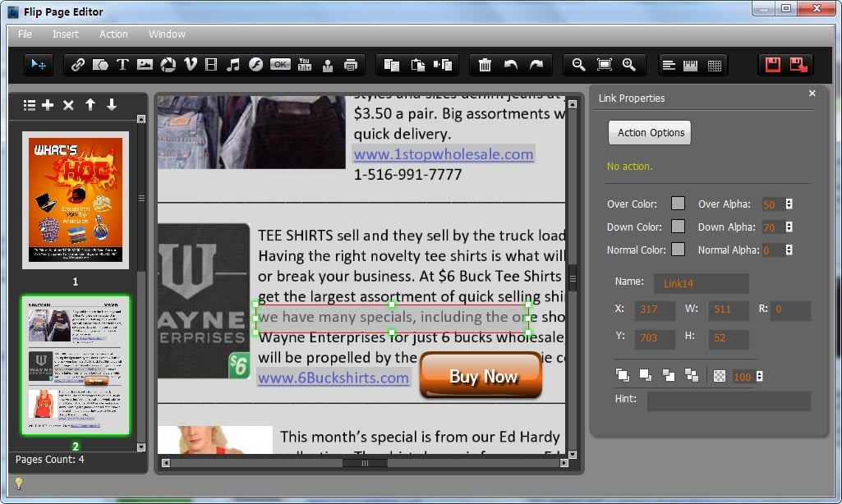Move the selected page up

(x=90, y=105)
